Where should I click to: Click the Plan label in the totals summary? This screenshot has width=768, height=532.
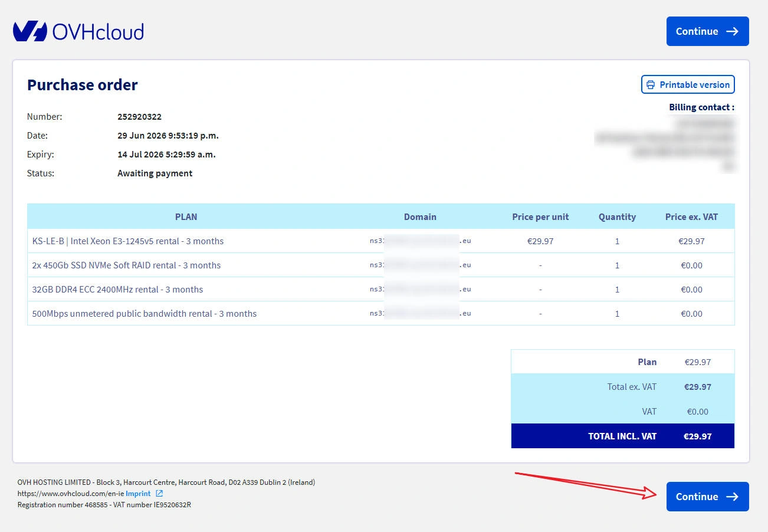coord(647,362)
